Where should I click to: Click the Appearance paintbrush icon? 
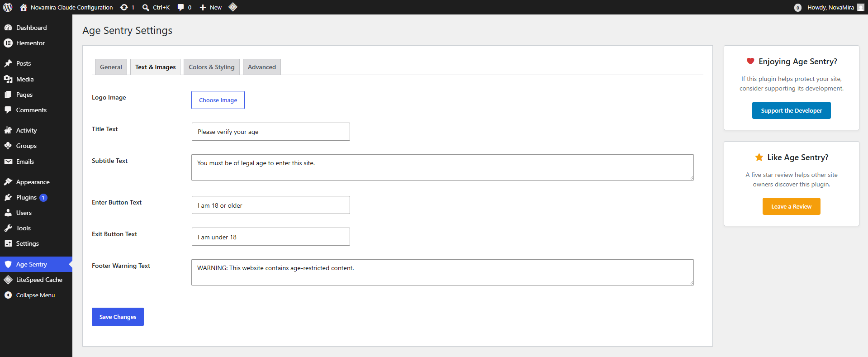[8, 182]
